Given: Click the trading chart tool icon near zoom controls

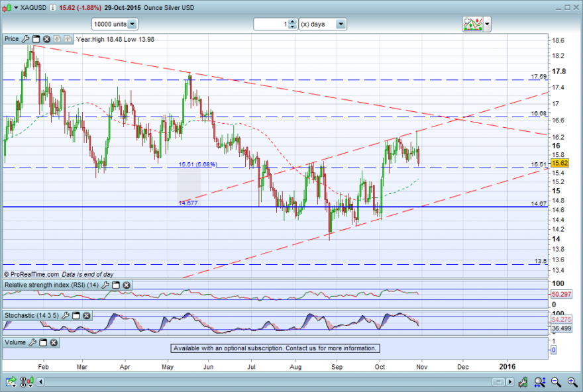Looking at the screenshot, I should (523, 381).
